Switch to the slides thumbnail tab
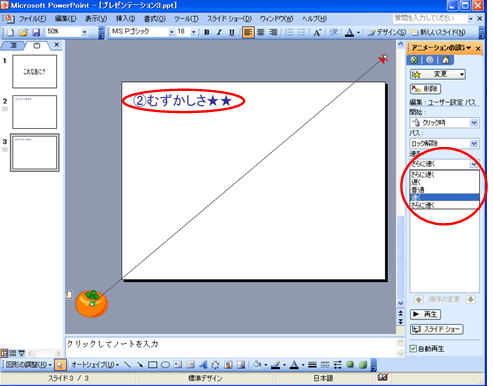The image size is (493, 386). pyautogui.click(x=37, y=45)
